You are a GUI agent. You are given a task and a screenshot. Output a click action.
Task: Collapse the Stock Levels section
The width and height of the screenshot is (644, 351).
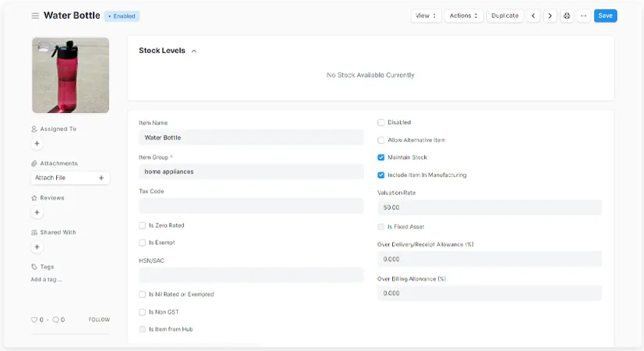pos(194,51)
